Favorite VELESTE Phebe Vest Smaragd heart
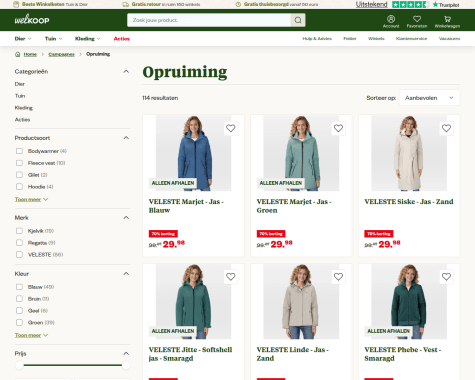This screenshot has height=380, width=475. [x=446, y=277]
